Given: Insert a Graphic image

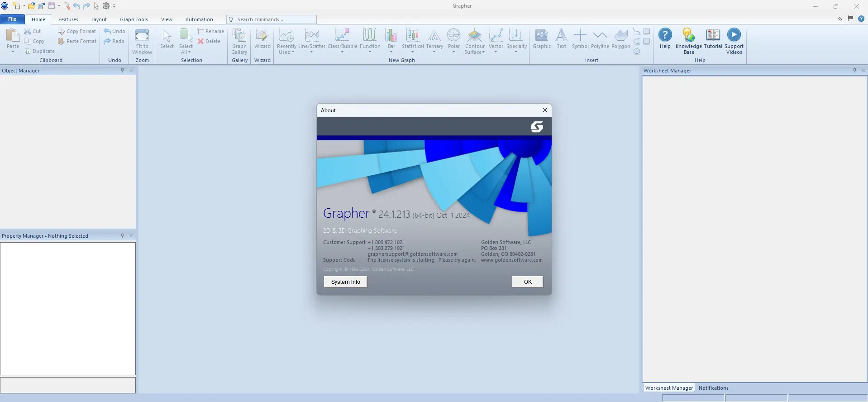Looking at the screenshot, I should (542, 38).
